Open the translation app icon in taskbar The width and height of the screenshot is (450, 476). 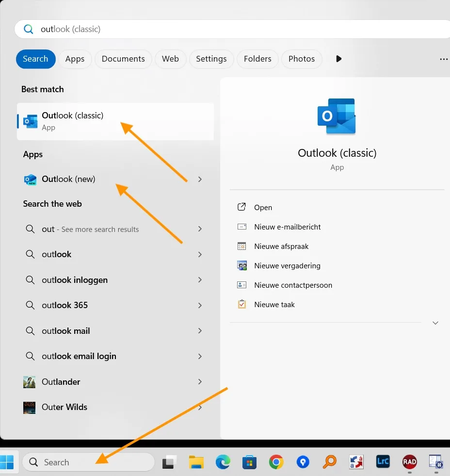pyautogui.click(x=356, y=462)
